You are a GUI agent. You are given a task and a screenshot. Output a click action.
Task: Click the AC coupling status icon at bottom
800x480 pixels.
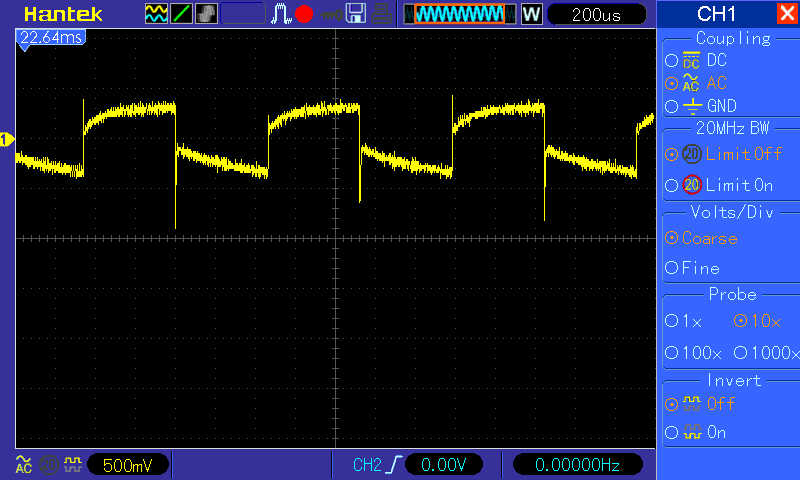[x=23, y=464]
